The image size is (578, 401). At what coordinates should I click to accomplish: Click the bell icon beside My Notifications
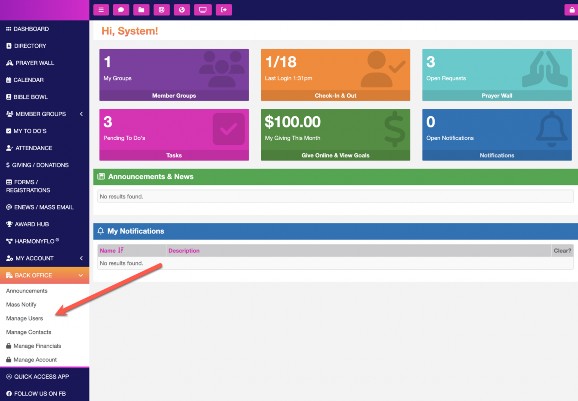101,231
